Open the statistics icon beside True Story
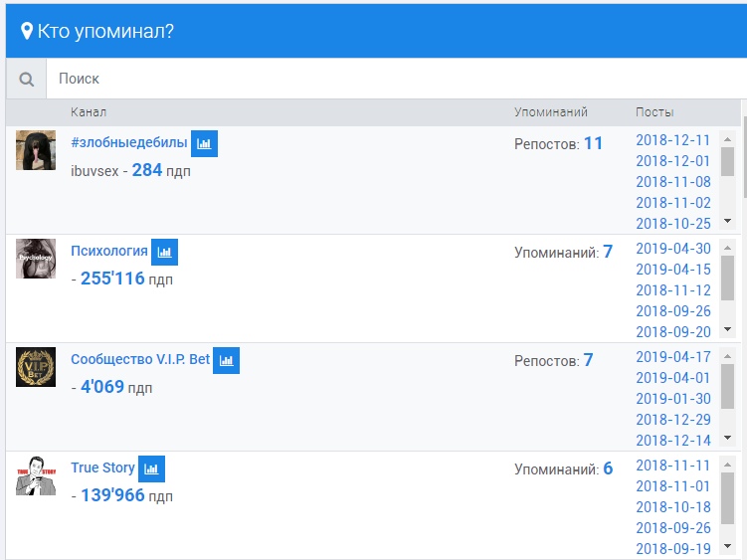Screen dimensions: 747x560 point(151,468)
